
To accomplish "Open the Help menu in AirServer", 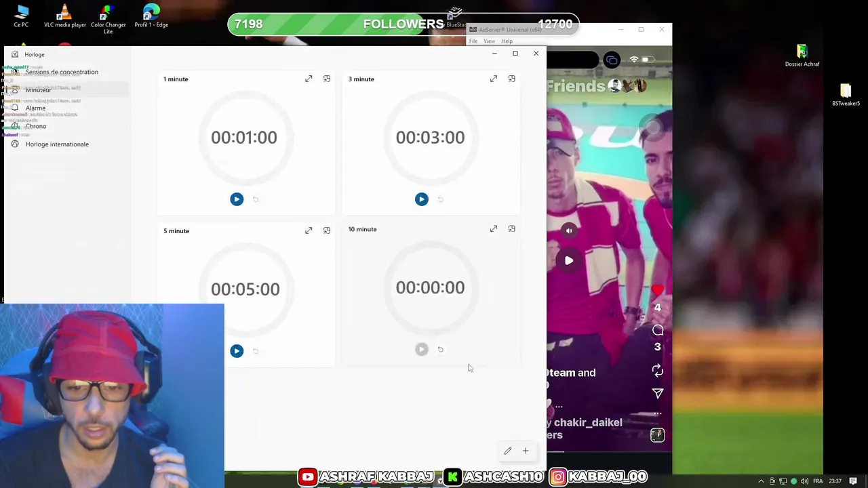I will (x=507, y=41).
